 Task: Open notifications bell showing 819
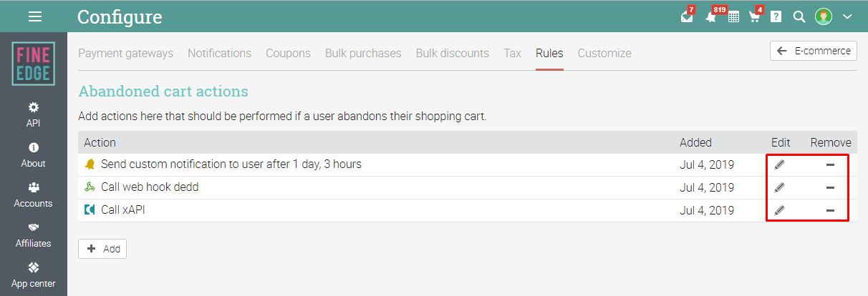(x=711, y=16)
